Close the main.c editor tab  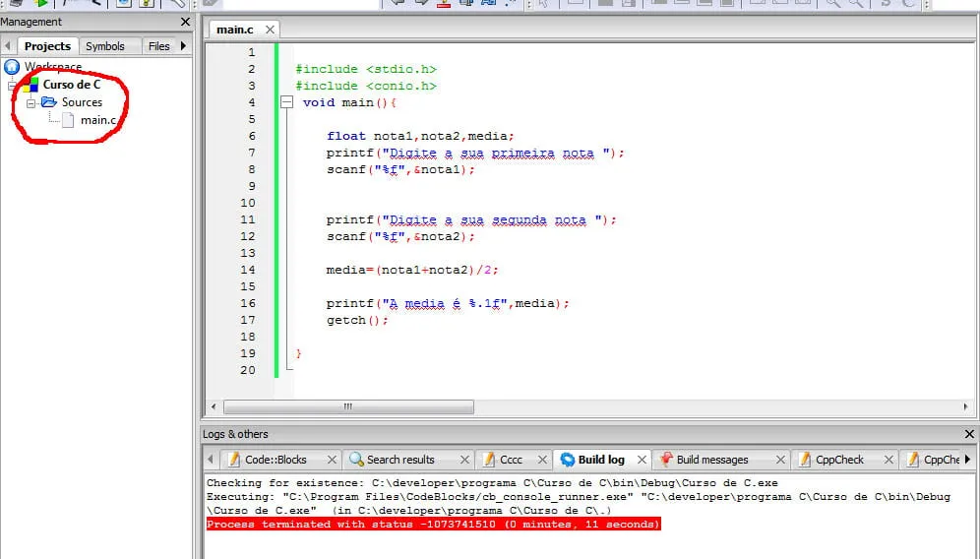pyautogui.click(x=269, y=30)
